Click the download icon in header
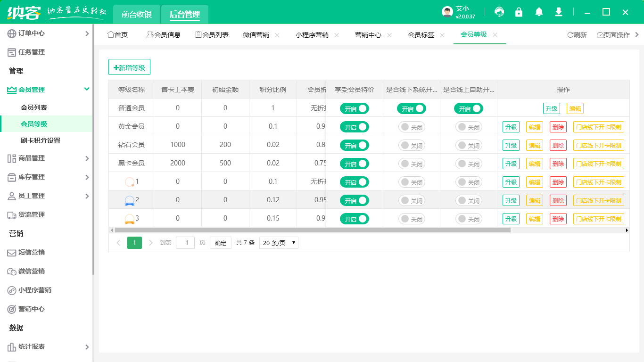Viewport: 644px width, 362px height. [559, 12]
